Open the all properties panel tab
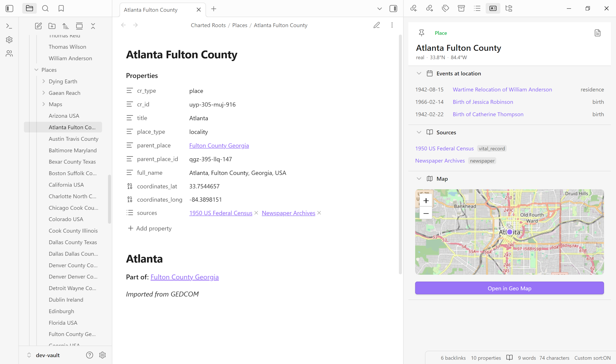 (x=461, y=9)
